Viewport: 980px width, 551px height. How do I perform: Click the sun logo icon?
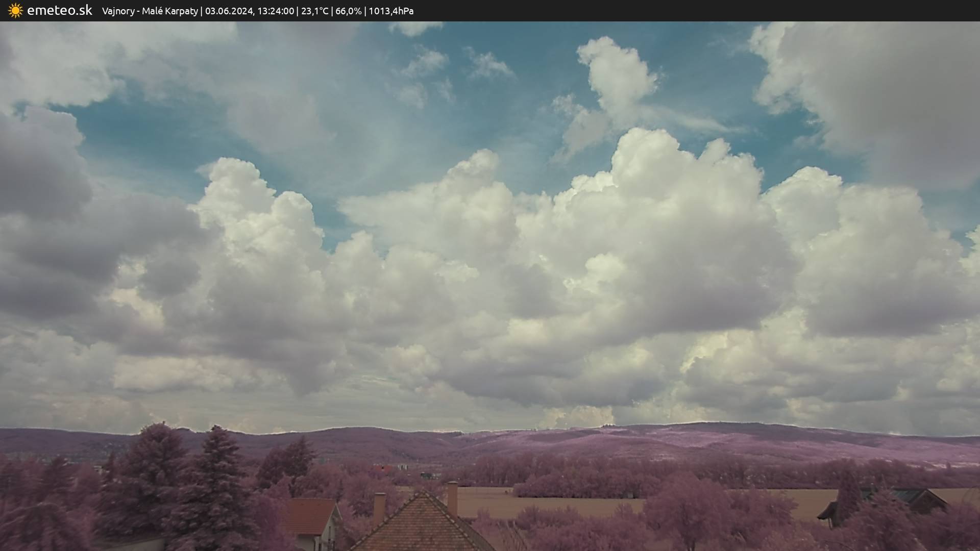(x=15, y=11)
